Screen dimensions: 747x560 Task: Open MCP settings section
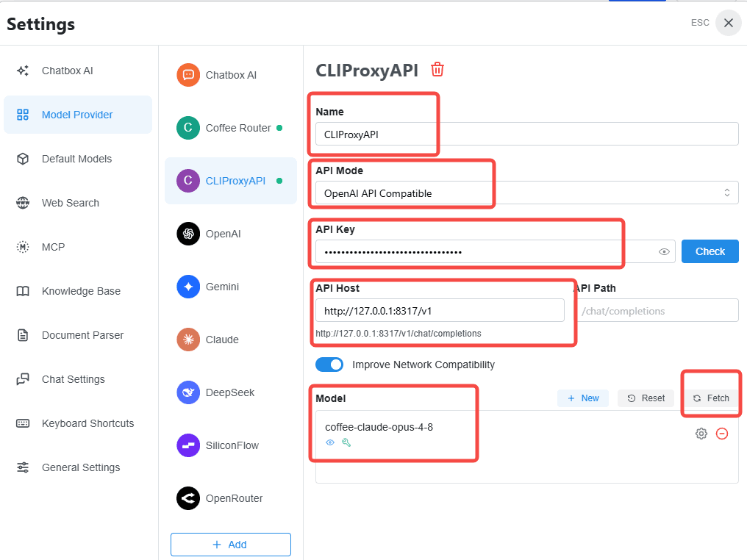point(78,247)
